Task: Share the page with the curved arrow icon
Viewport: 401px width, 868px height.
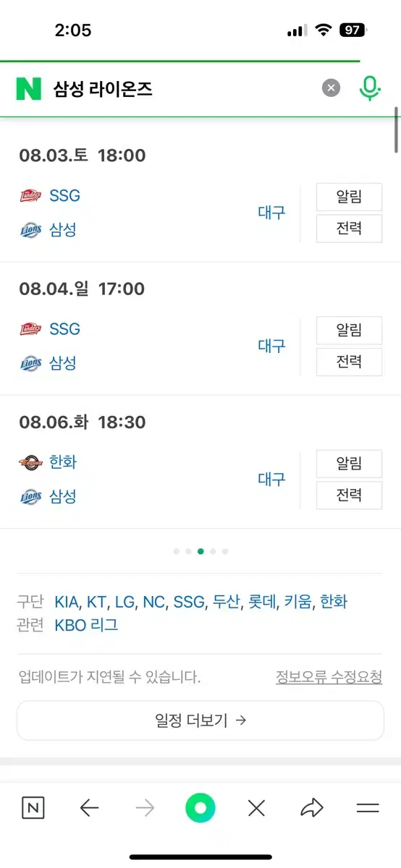Action: [x=312, y=808]
